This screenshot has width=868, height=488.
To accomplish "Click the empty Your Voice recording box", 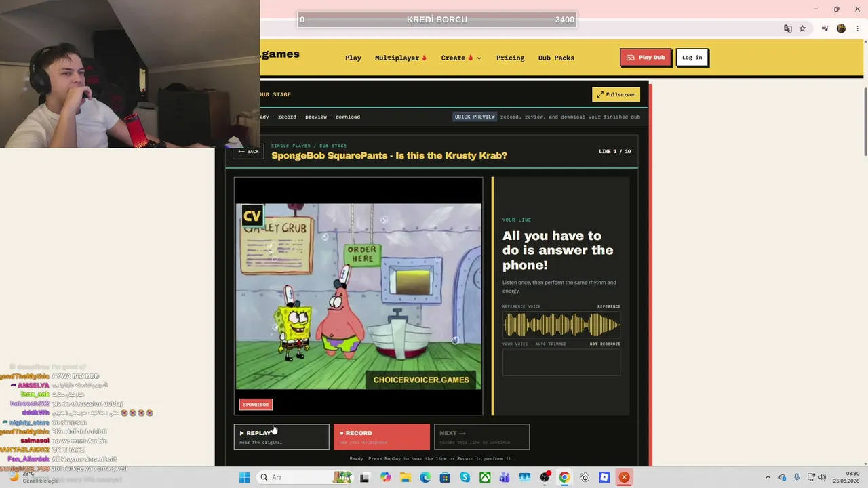I will [561, 363].
